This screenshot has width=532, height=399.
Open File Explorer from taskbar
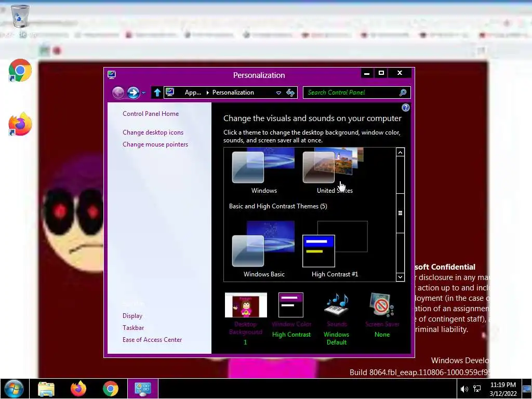pos(46,389)
